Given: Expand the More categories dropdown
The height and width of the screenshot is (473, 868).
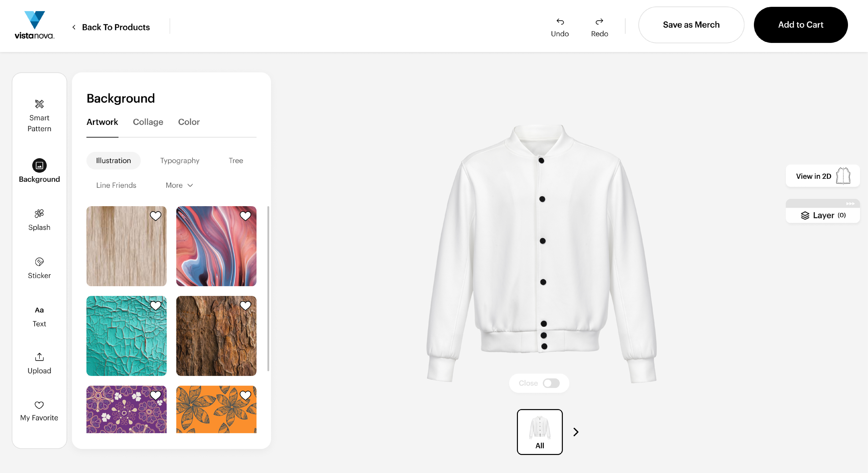Looking at the screenshot, I should 179,185.
